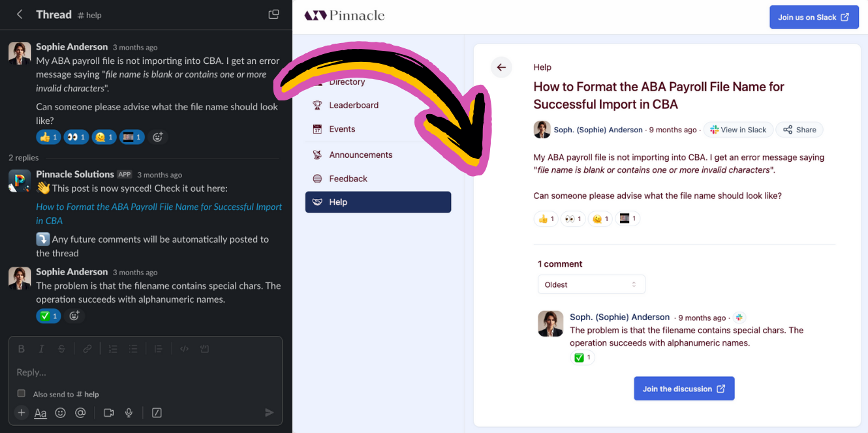The image size is (868, 433).
Task: Mention someone with the @ icon
Action: (80, 413)
